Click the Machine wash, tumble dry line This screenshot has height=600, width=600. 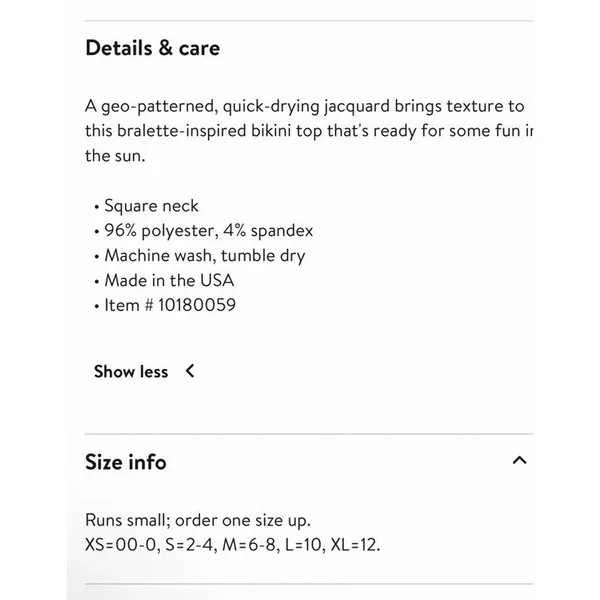(x=205, y=256)
